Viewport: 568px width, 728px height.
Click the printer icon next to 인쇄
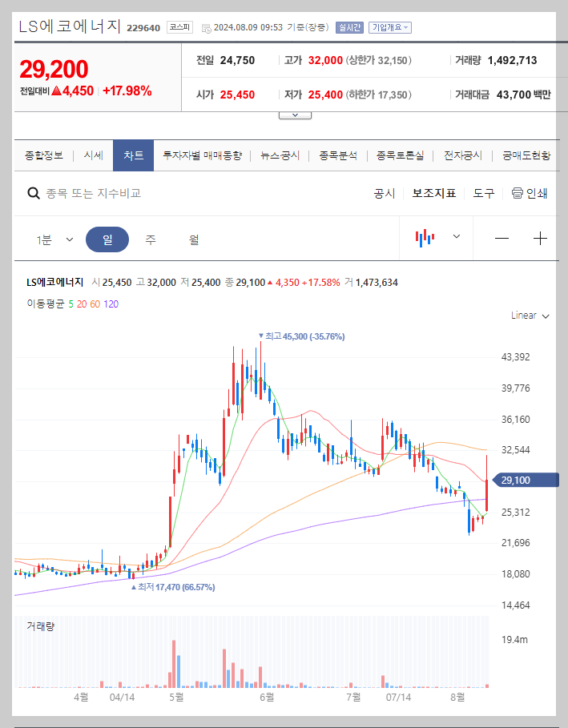pyautogui.click(x=517, y=193)
